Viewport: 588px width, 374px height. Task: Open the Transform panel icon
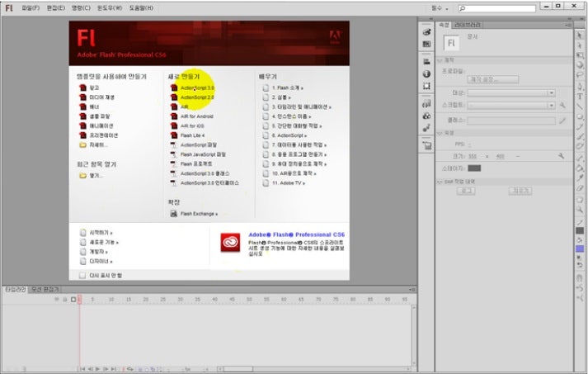tap(426, 86)
